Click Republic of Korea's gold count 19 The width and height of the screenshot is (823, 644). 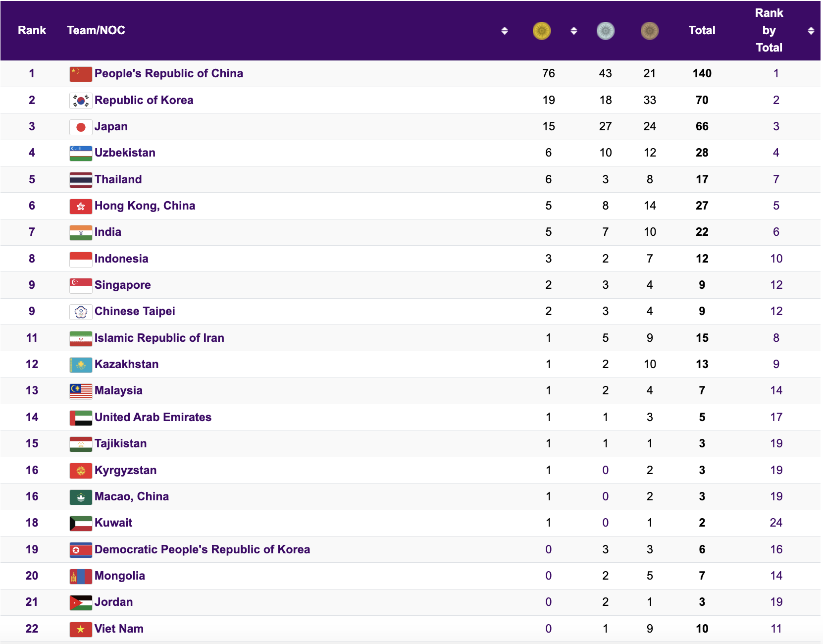pyautogui.click(x=549, y=100)
